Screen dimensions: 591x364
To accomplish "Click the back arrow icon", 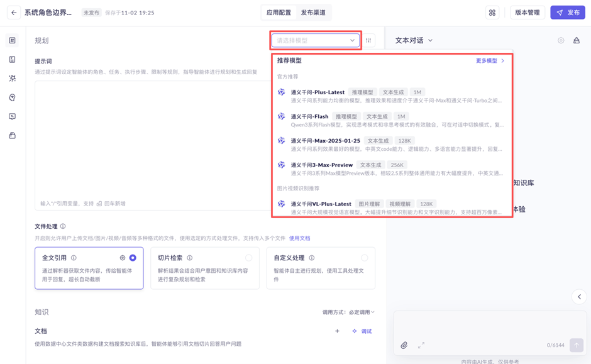I will coord(14,13).
